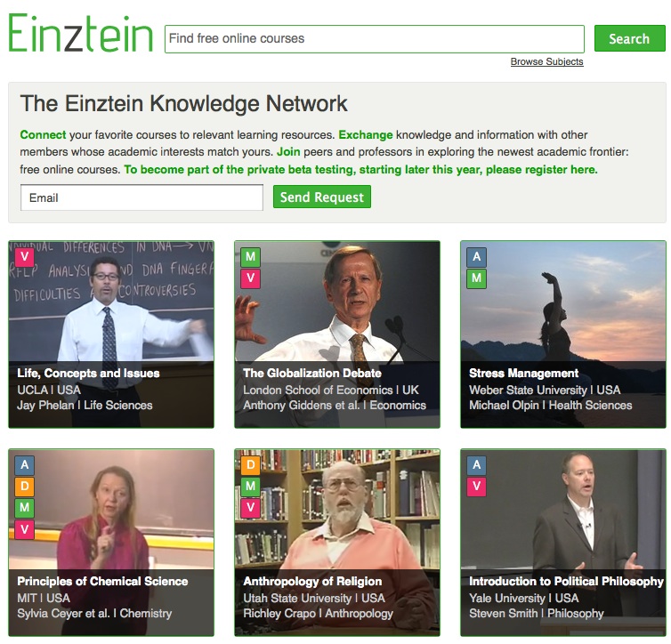
Task: Click the green M badge on The Globalization Debate
Action: pyautogui.click(x=250, y=256)
